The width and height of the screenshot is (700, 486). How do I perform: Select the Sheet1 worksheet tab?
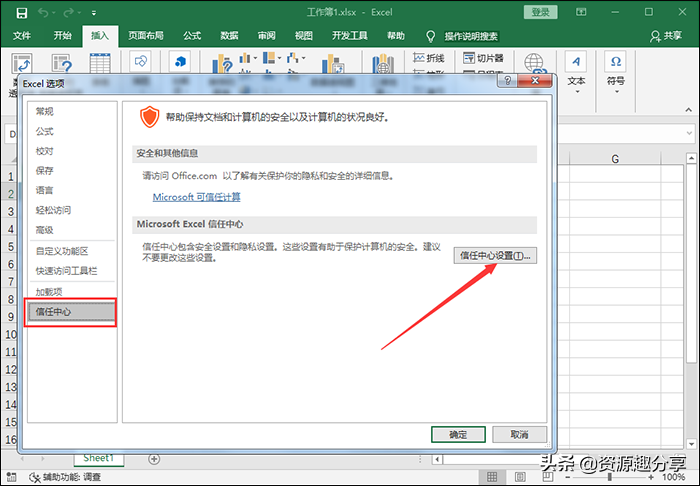pyautogui.click(x=99, y=458)
